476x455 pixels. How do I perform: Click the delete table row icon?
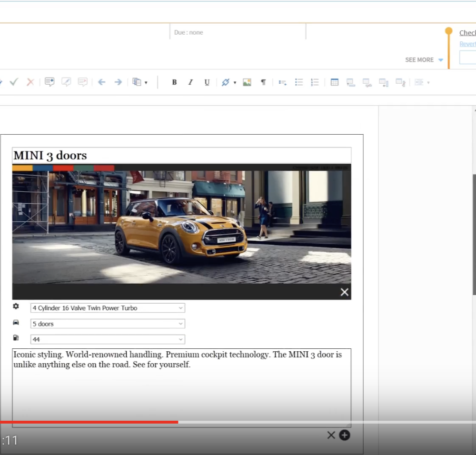pyautogui.click(x=367, y=82)
